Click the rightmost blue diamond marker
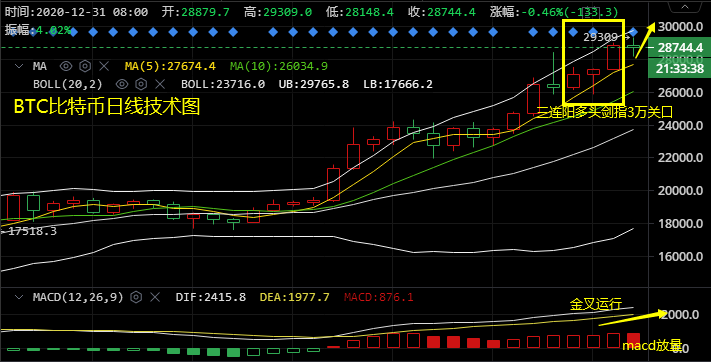The image size is (711, 362). pyautogui.click(x=633, y=32)
